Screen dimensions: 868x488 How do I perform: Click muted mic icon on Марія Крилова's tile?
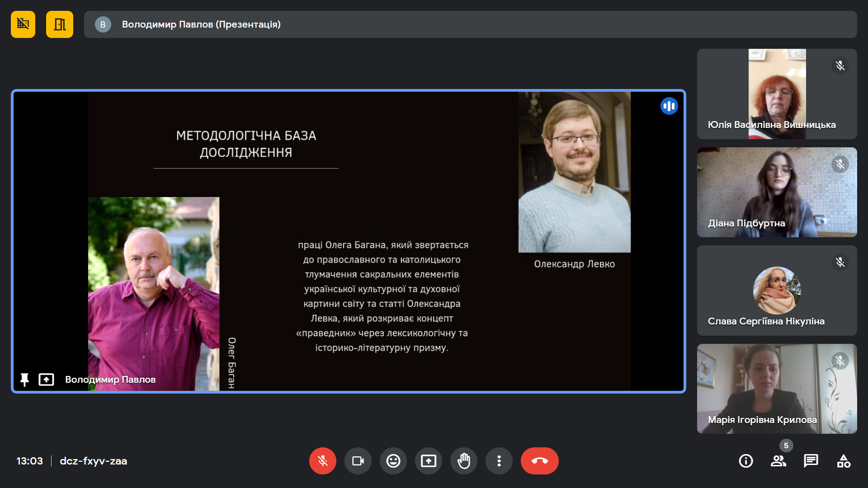(x=840, y=361)
